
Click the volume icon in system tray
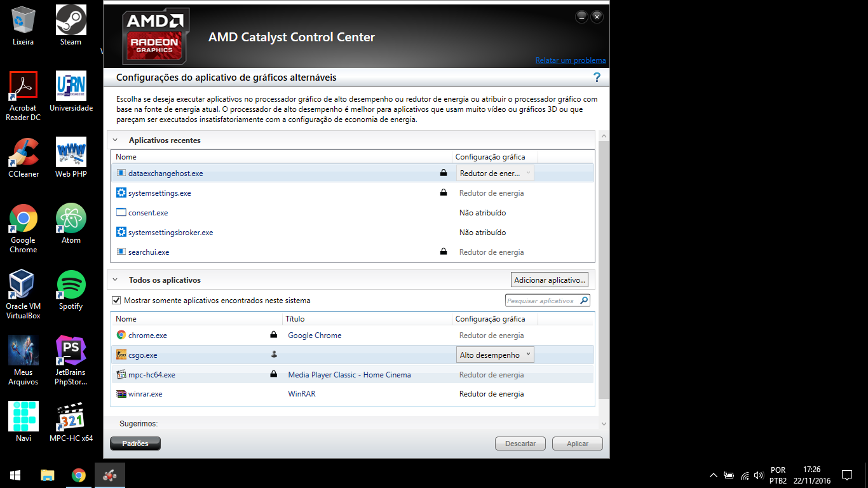click(758, 475)
